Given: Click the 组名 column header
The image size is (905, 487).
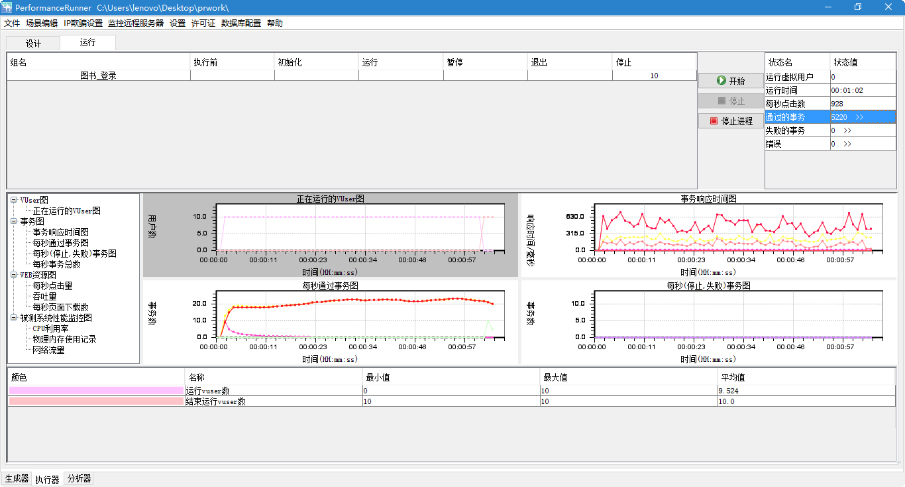Looking at the screenshot, I should [x=99, y=62].
